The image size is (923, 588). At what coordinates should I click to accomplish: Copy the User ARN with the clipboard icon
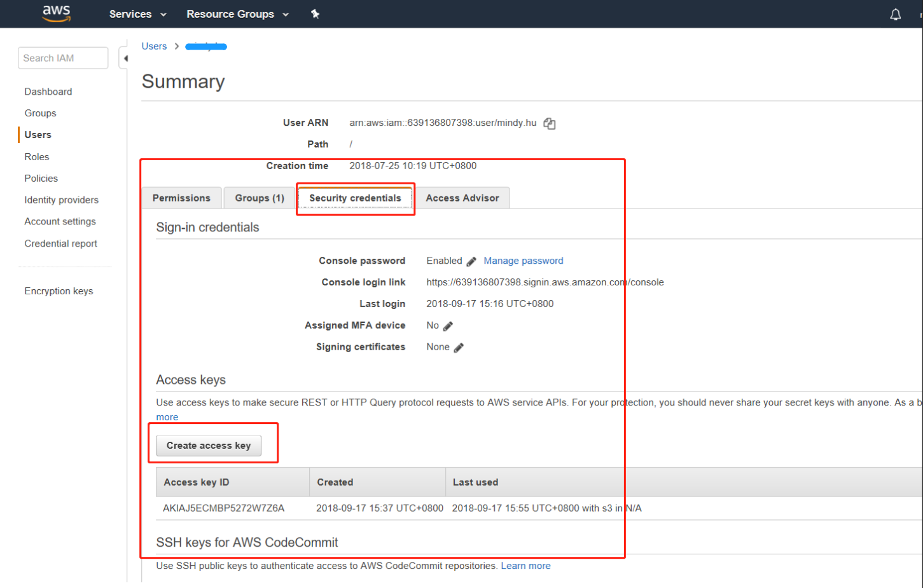pos(548,123)
